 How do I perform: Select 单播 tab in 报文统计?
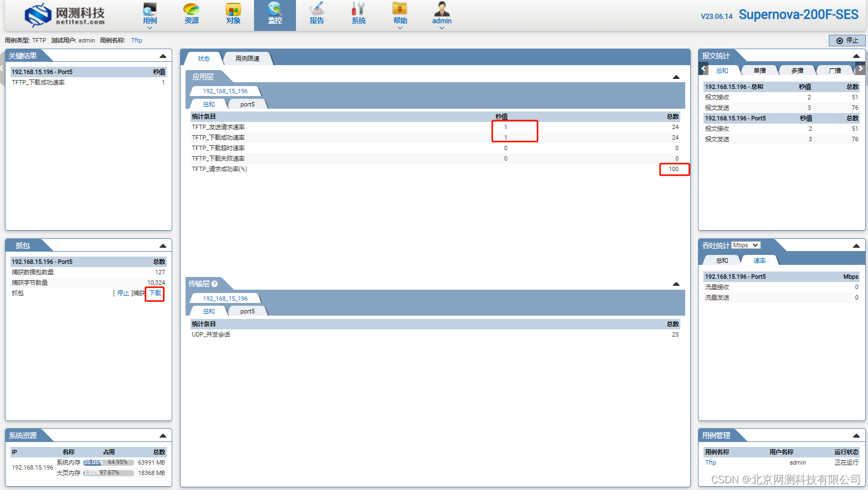click(x=760, y=71)
